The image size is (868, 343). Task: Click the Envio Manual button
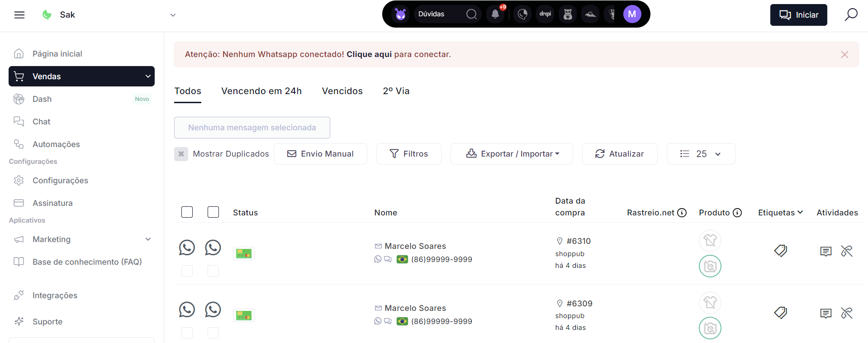[320, 154]
